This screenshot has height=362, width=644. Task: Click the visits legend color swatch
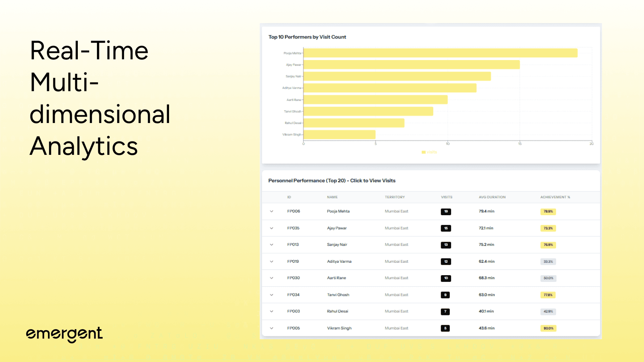424,152
